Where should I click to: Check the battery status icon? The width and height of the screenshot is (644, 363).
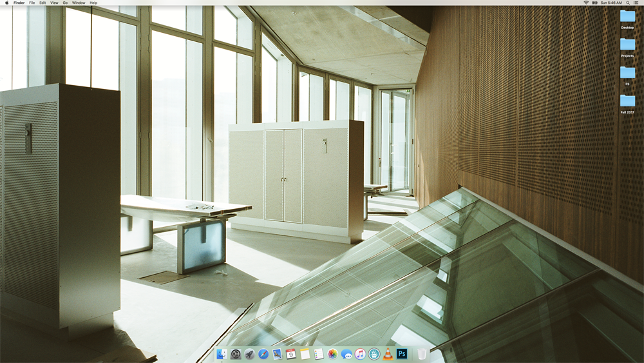click(594, 3)
